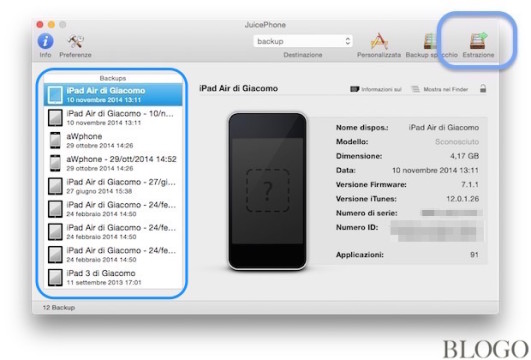The height and width of the screenshot is (360, 531).
Task: Open Informazioni sul backup details
Action: tap(376, 89)
